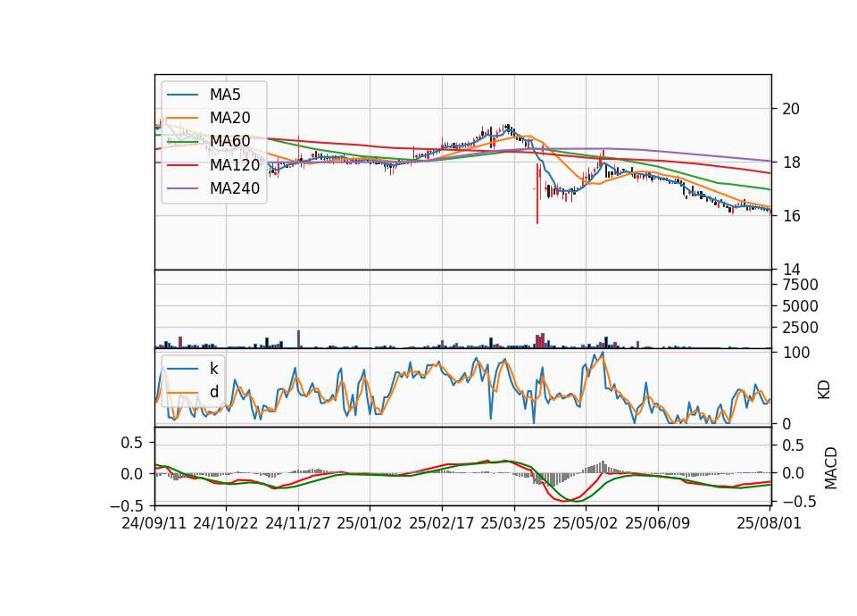Click the 24/09/11 date label
The height and width of the screenshot is (616, 857).
click(x=154, y=523)
